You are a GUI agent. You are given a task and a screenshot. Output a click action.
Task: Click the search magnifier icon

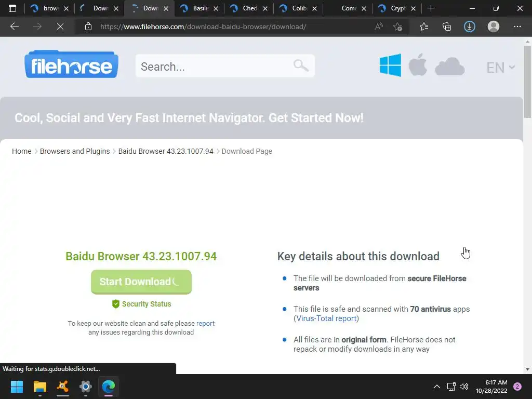[x=301, y=65]
